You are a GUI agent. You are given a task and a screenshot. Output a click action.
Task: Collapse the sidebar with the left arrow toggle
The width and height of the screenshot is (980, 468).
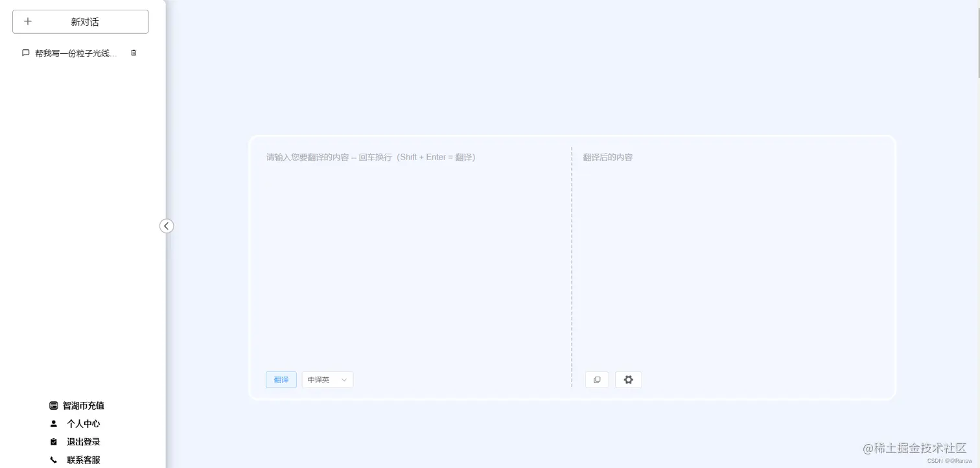[x=166, y=226]
